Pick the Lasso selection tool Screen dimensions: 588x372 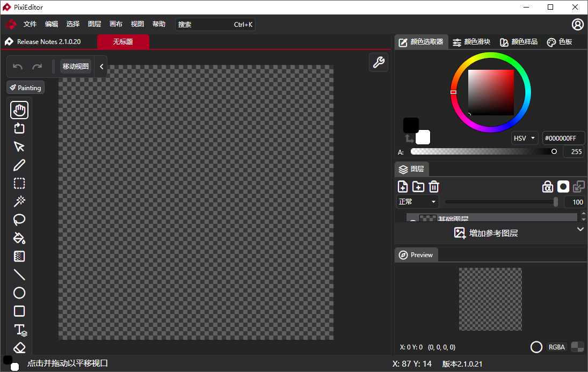[x=19, y=220]
